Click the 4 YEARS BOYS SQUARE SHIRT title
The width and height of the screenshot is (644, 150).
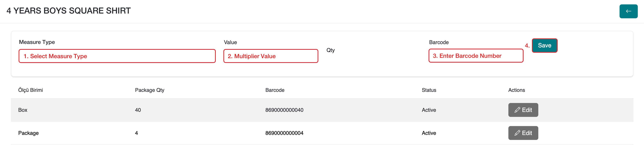68,11
